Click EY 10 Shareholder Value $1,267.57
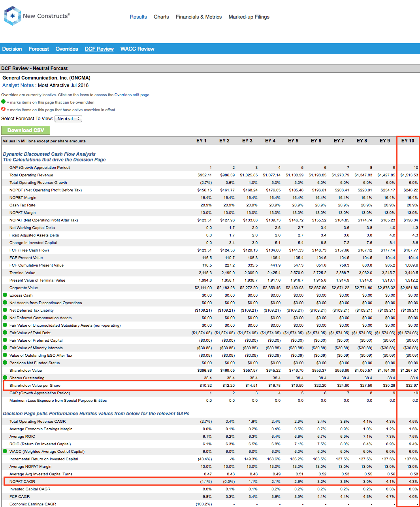 tap(409, 371)
